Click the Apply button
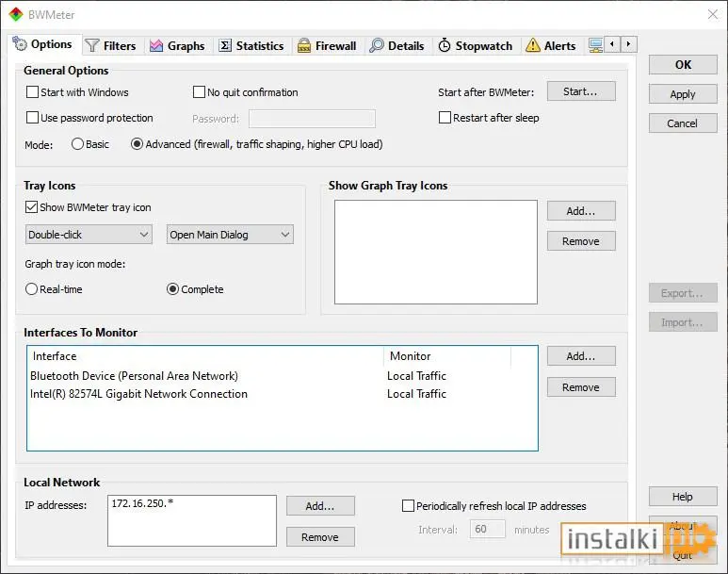Image resolution: width=728 pixels, height=574 pixels. [x=683, y=94]
